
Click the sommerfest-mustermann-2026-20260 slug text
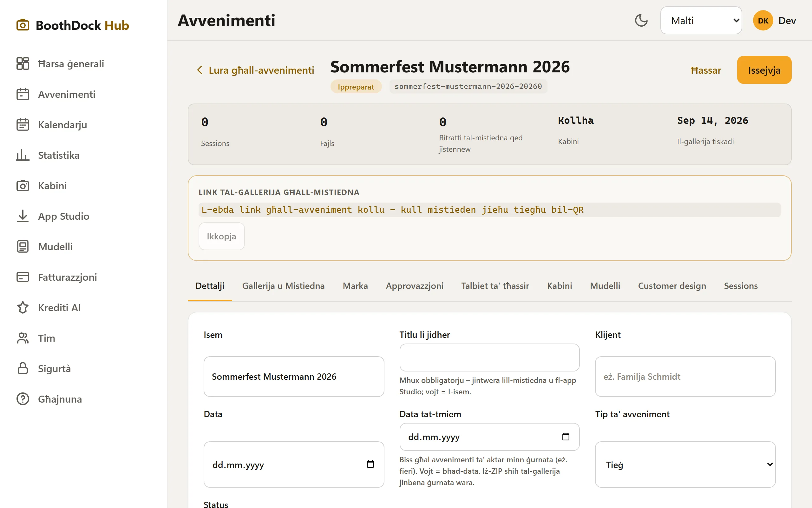click(468, 86)
